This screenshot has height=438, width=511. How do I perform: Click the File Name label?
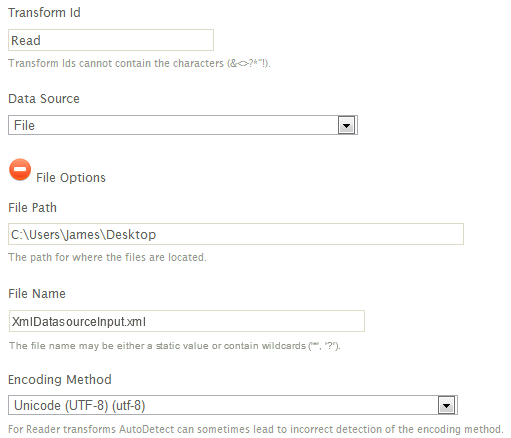[37, 294]
